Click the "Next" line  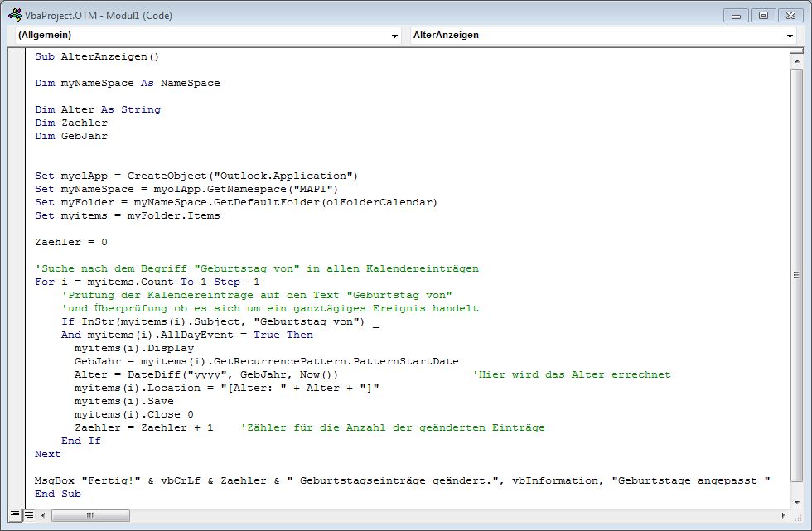[x=48, y=455]
